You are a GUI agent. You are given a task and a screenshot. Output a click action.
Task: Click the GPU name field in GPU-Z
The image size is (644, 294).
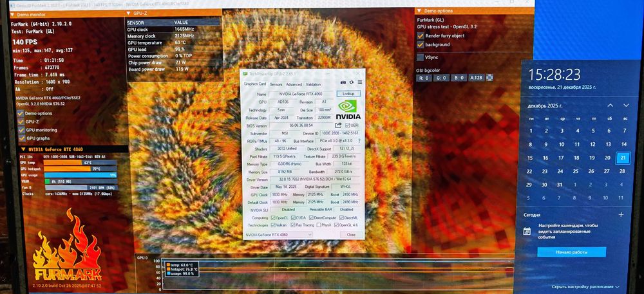coord(301,95)
